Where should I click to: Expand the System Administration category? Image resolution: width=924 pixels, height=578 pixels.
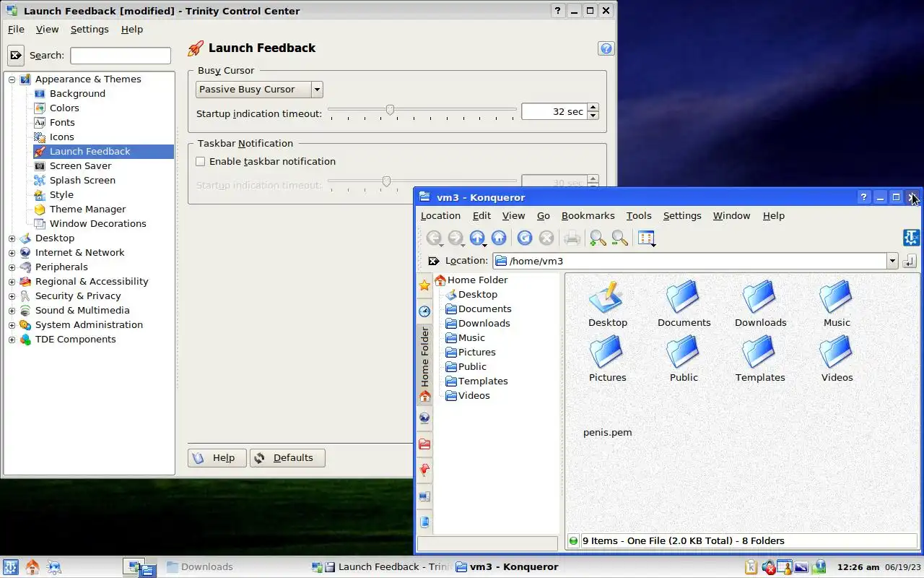click(x=12, y=325)
